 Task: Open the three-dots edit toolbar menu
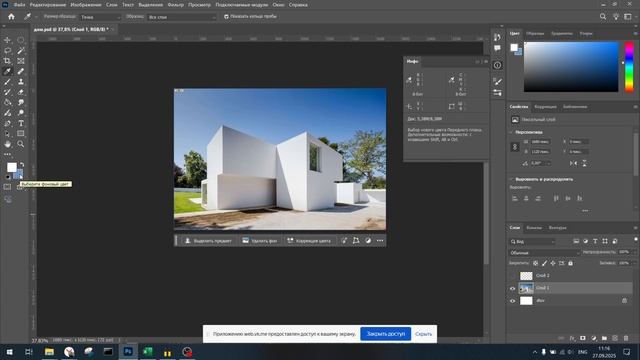[x=7, y=154]
